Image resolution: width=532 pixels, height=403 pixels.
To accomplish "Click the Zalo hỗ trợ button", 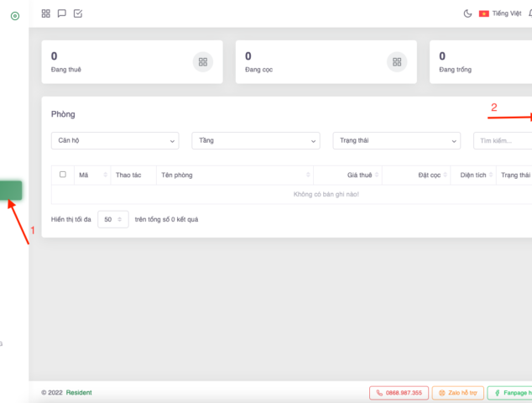I will tap(457, 392).
